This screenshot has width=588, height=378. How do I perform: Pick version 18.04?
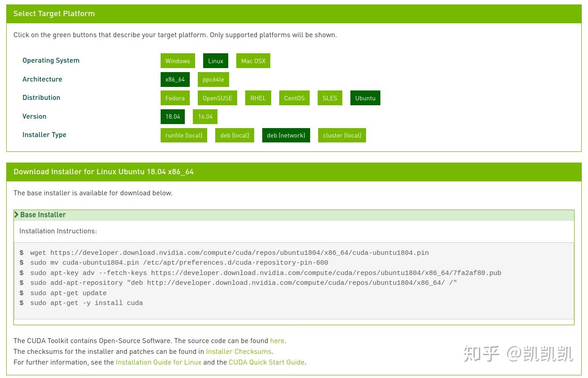(x=173, y=116)
